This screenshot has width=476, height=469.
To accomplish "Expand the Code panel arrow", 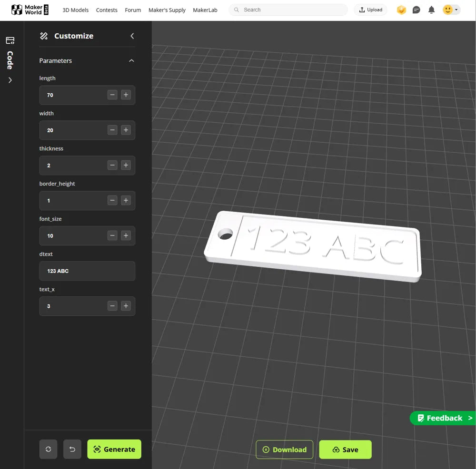I will 10,80.
